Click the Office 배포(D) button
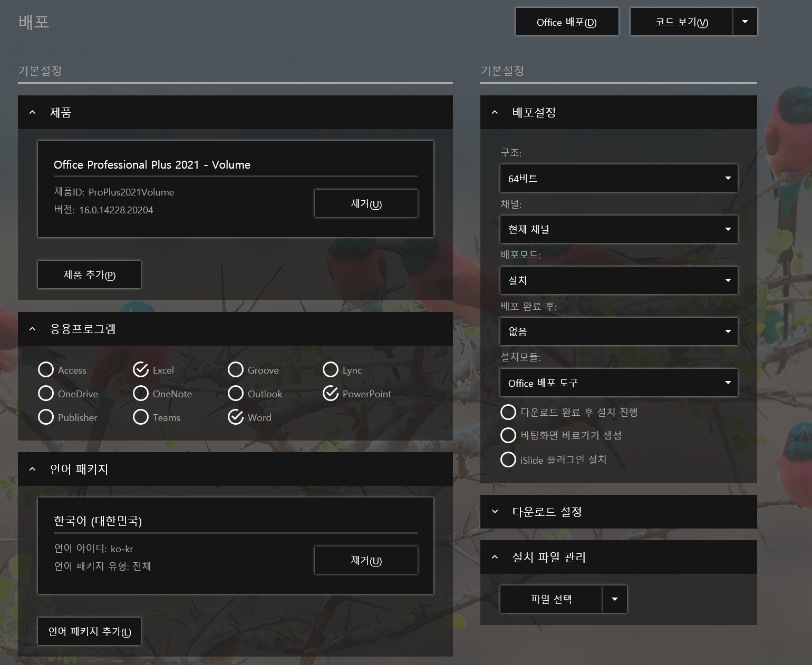 pos(567,22)
